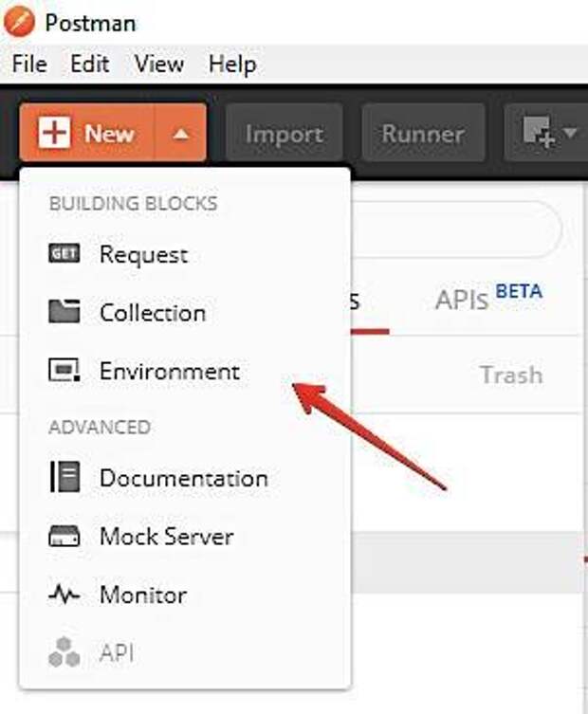
Task: Open the View menu
Action: 158,64
